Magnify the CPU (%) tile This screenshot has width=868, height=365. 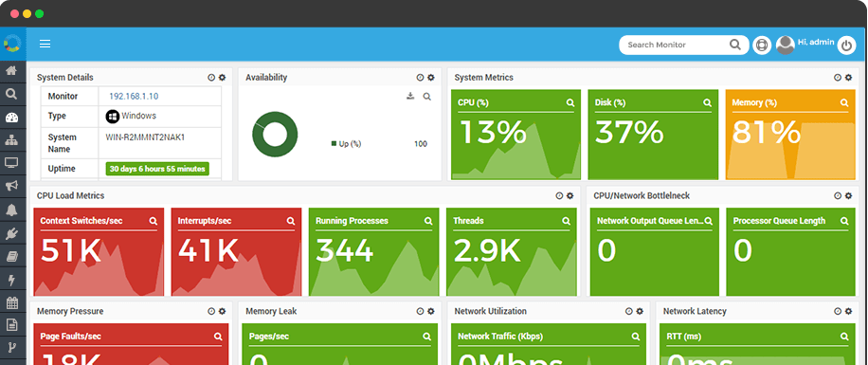pyautogui.click(x=570, y=102)
